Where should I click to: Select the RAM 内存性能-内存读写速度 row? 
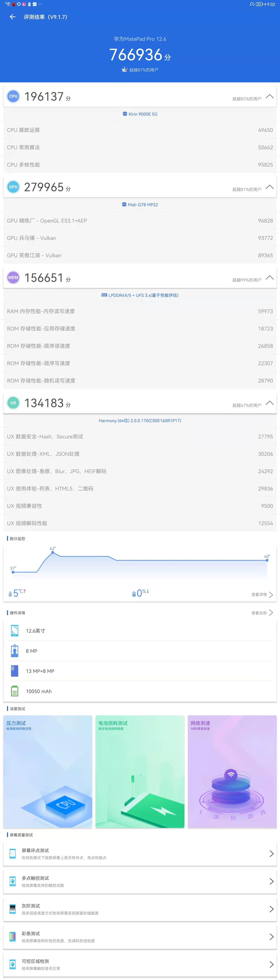coord(140,311)
